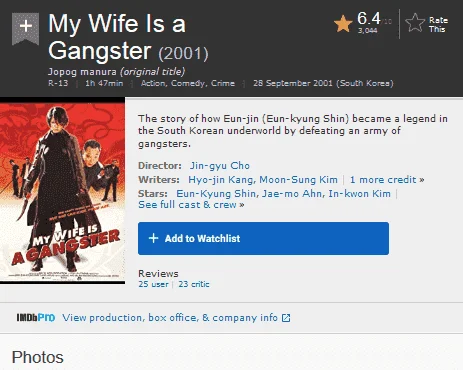Expand the 1 more credit link
This screenshot has width=463, height=370.
coord(387,180)
